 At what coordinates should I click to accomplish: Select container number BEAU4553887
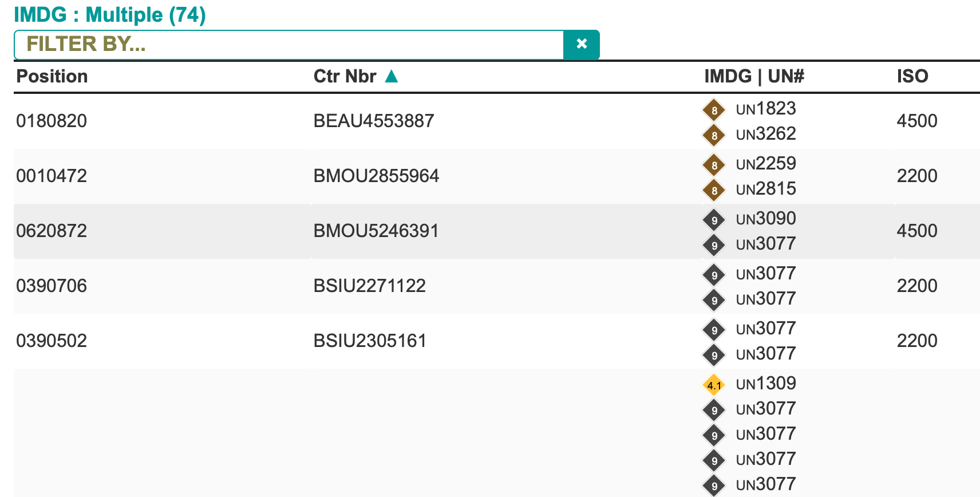[374, 121]
